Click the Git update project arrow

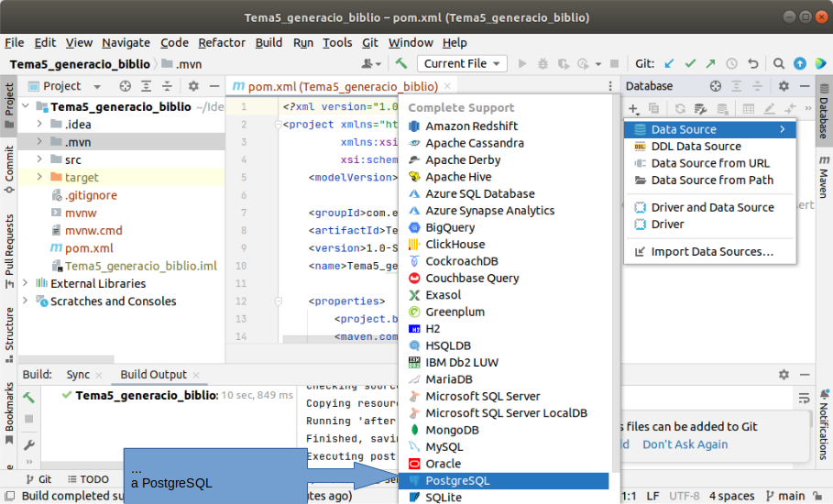click(x=669, y=64)
